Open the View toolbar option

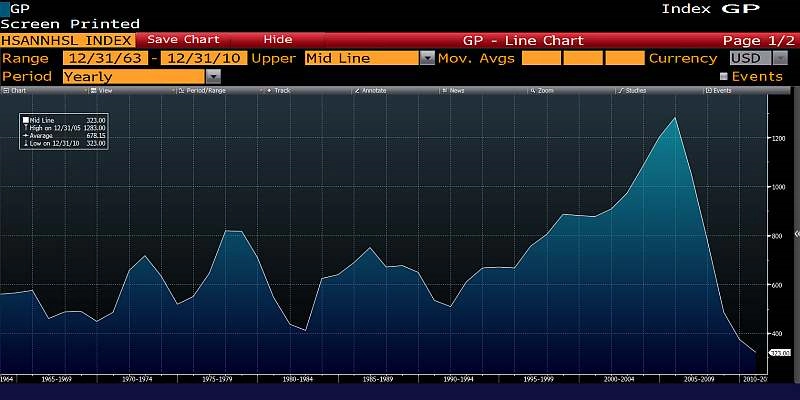tap(104, 91)
